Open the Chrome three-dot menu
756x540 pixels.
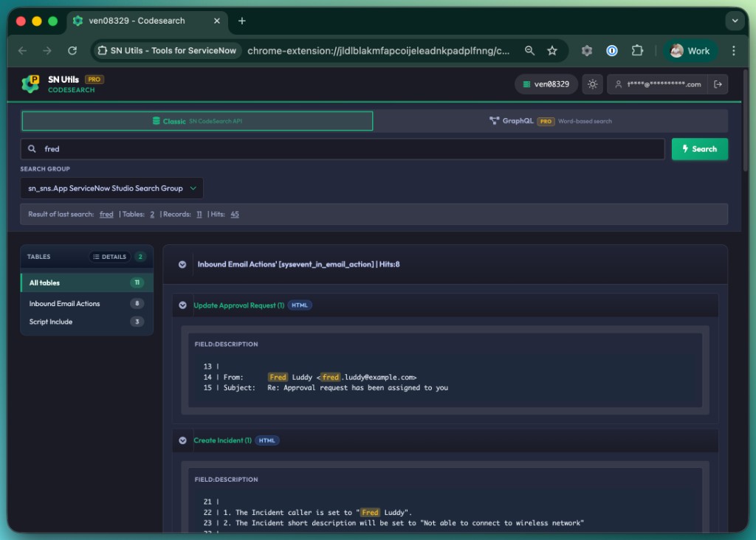[733, 51]
